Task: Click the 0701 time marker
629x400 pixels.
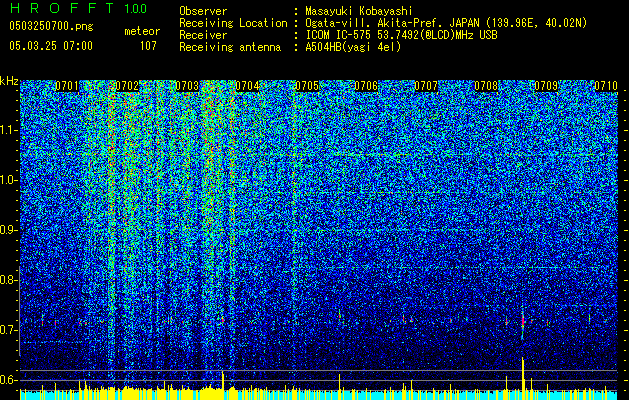Action: click(67, 86)
